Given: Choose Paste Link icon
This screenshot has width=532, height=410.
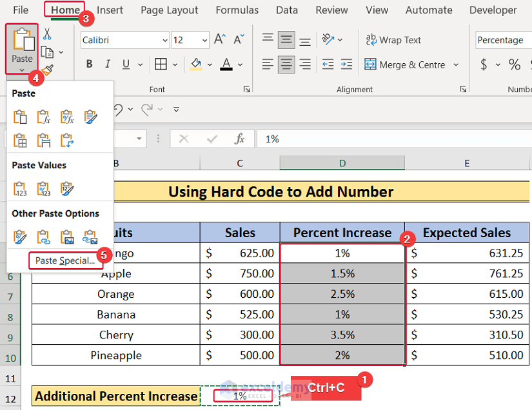Looking at the screenshot, I should click(x=43, y=237).
